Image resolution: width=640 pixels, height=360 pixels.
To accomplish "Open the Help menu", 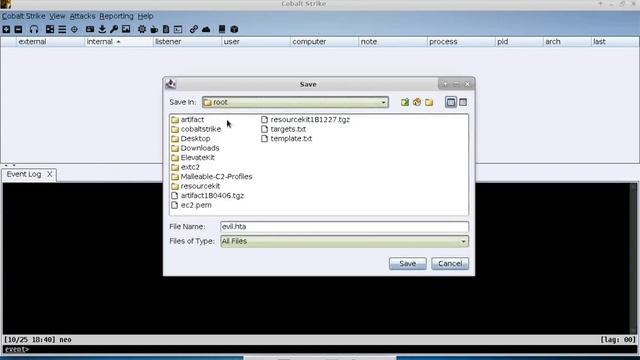I will pyautogui.click(x=145, y=16).
